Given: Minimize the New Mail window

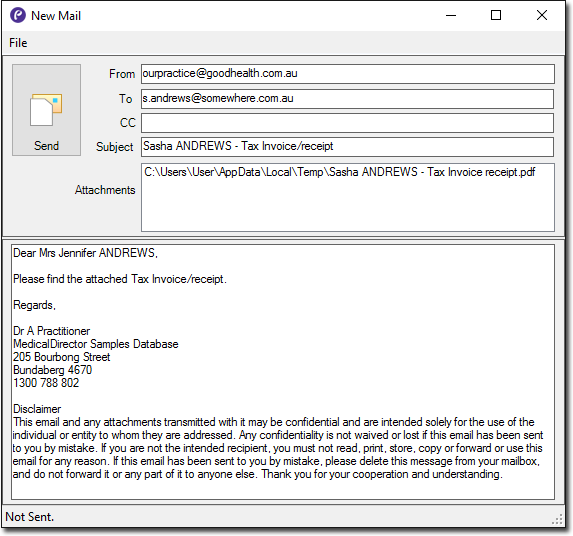Looking at the screenshot, I should (451, 15).
